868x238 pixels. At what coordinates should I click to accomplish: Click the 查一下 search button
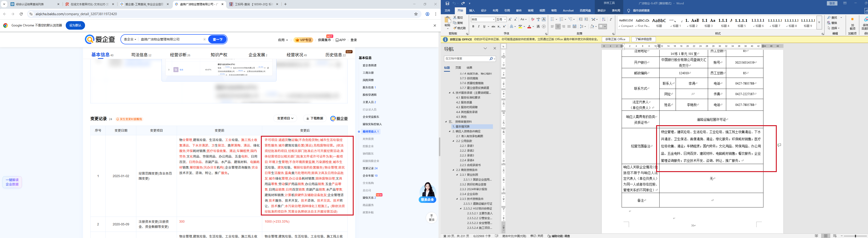(x=218, y=39)
